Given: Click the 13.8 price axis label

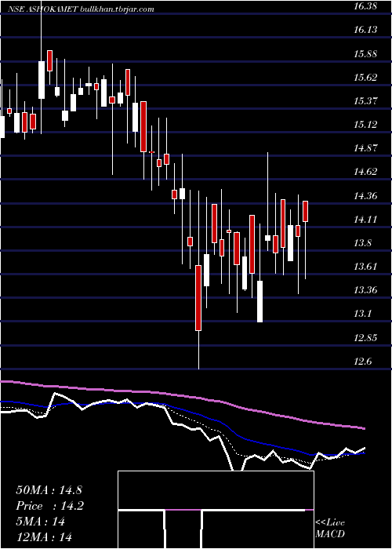Looking at the screenshot, I should tap(362, 242).
